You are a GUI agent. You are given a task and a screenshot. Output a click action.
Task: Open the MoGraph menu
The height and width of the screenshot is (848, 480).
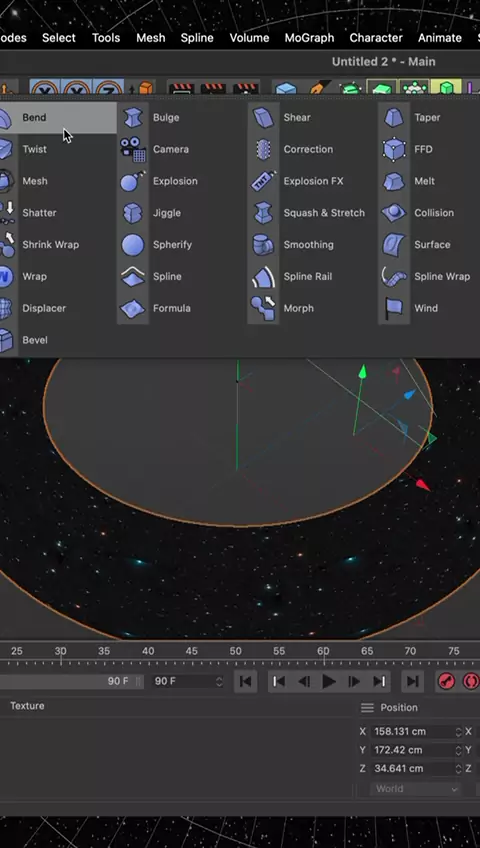(x=309, y=38)
